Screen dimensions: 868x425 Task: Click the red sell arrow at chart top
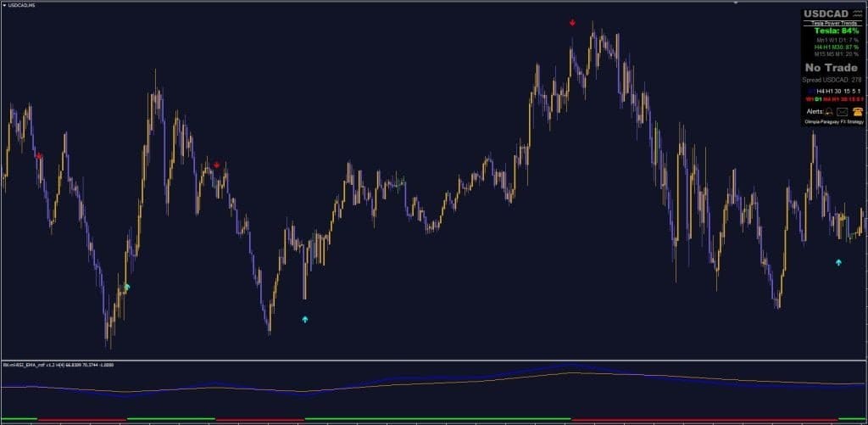point(572,23)
